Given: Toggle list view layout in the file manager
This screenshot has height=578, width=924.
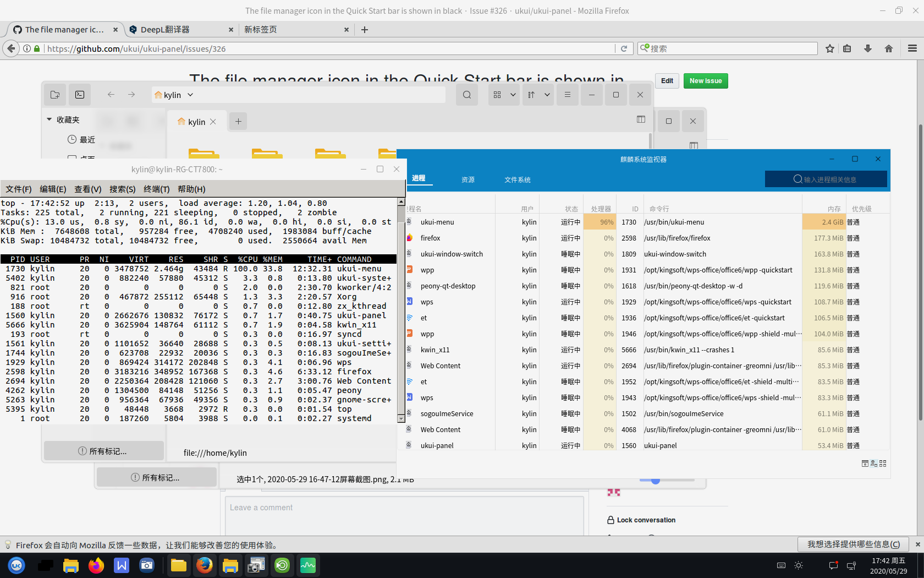Looking at the screenshot, I should coord(567,94).
